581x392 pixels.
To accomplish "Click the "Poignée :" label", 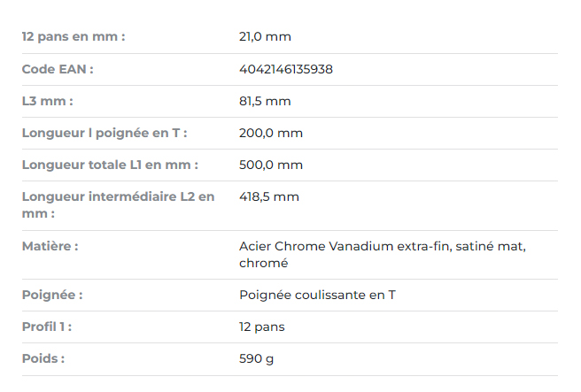I will tap(52, 295).
